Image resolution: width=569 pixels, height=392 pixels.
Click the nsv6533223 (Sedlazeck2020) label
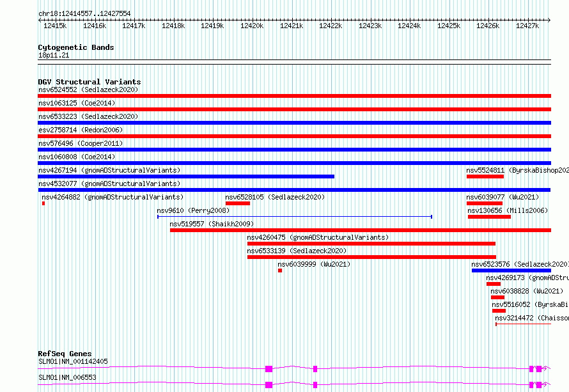[x=88, y=116]
